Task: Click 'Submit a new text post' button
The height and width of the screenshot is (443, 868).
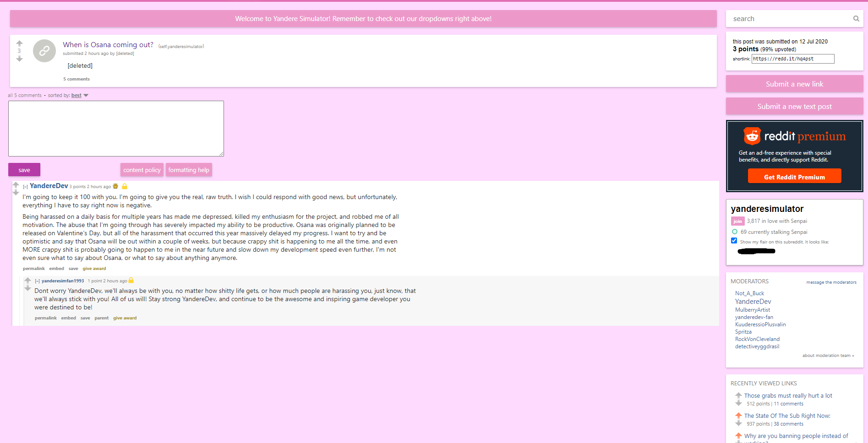Action: pyautogui.click(x=795, y=106)
